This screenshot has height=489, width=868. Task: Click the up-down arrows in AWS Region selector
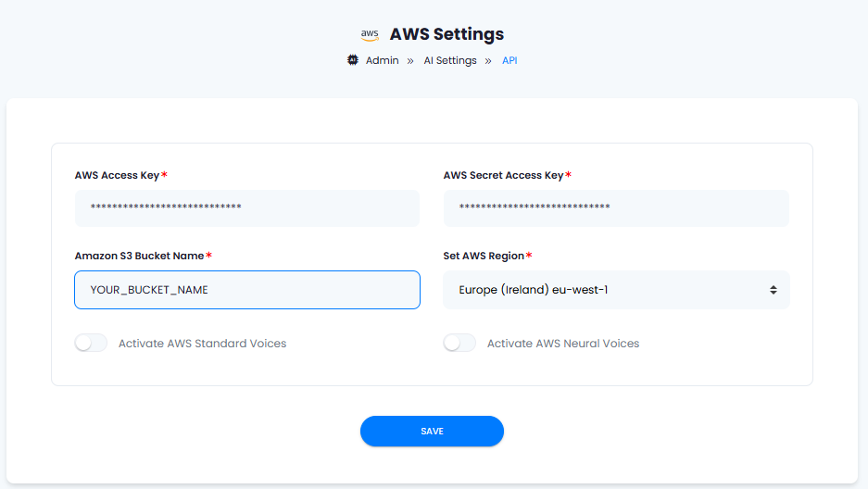click(774, 290)
